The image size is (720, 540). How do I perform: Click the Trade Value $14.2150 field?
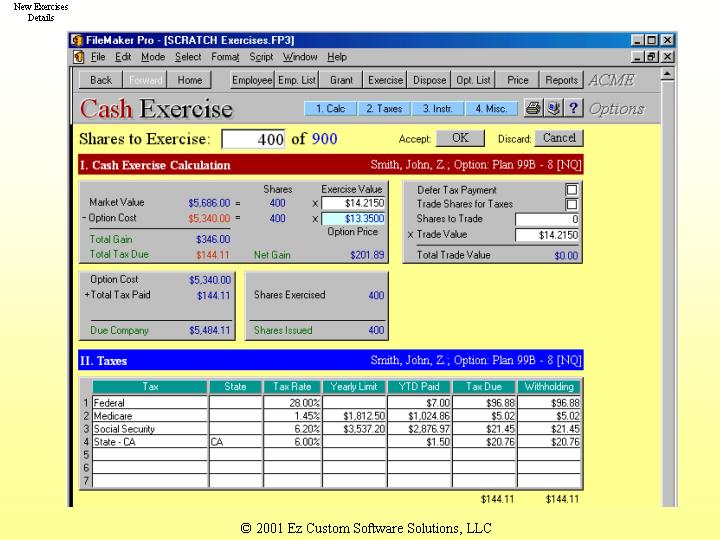click(x=547, y=235)
